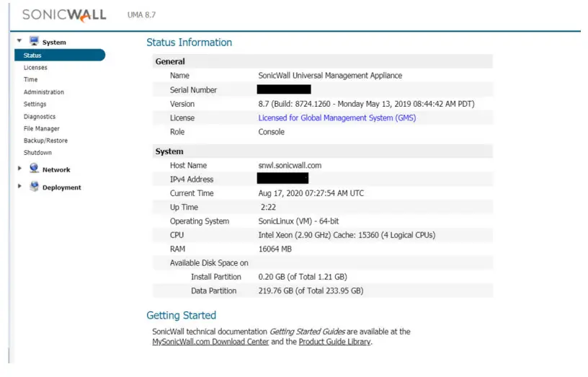Click the License label
The height and width of the screenshot is (377, 588).
click(182, 117)
